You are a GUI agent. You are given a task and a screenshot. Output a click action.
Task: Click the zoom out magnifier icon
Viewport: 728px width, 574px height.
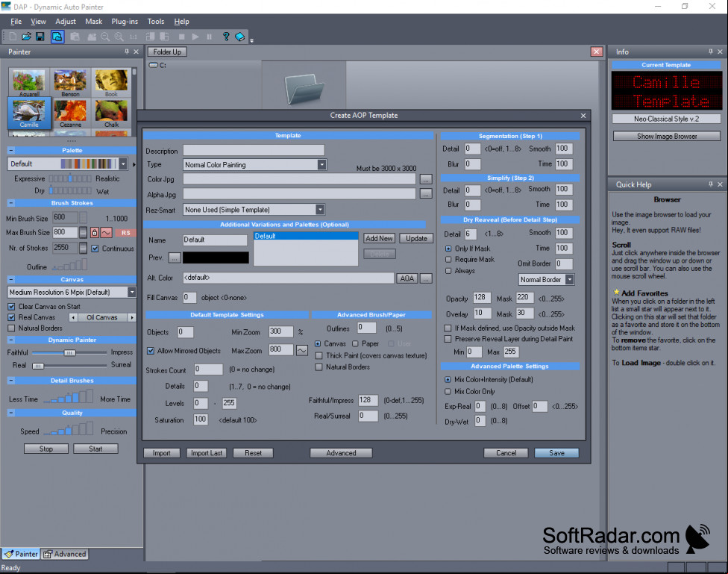click(x=105, y=37)
